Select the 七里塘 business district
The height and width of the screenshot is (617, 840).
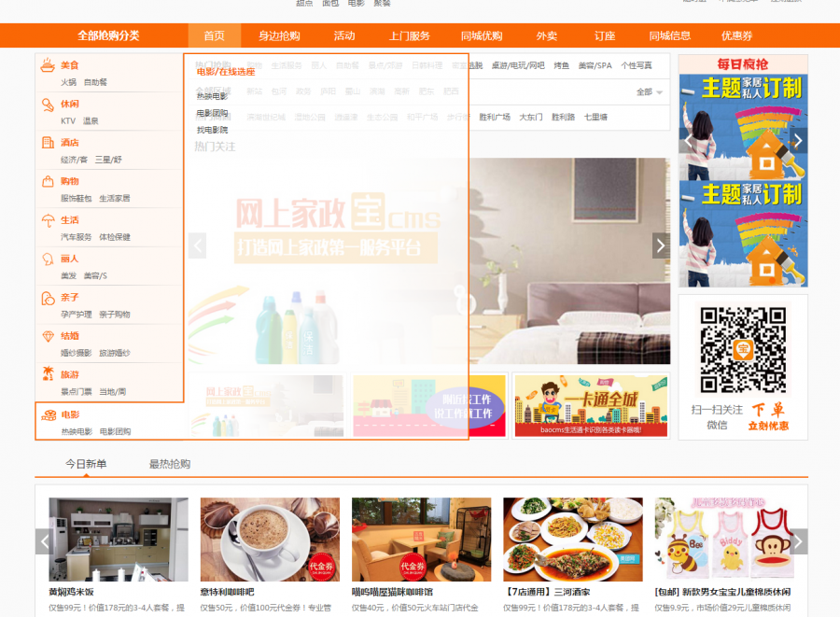595,117
